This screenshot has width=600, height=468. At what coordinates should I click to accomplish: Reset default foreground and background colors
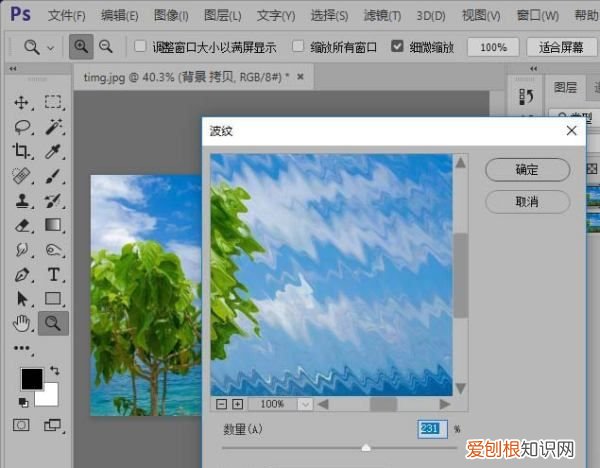(23, 403)
